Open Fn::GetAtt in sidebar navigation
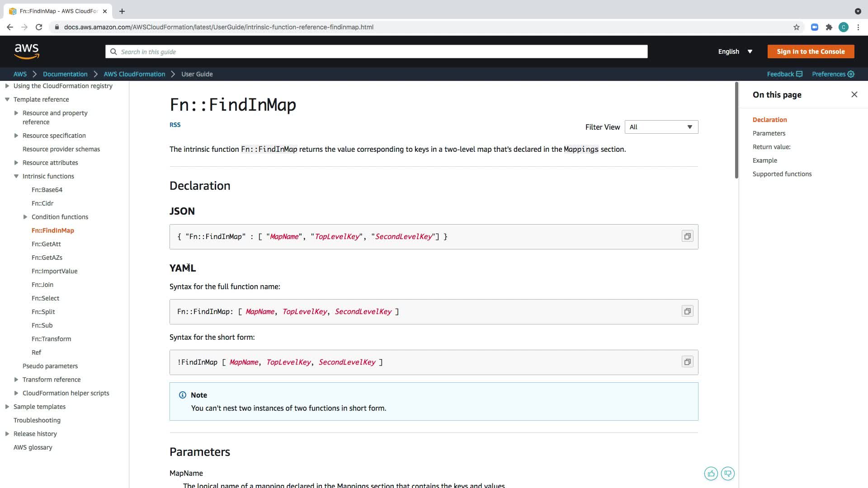 46,244
